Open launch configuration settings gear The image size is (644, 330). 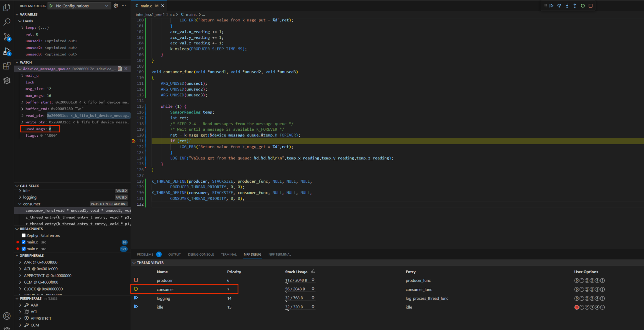[x=116, y=6]
